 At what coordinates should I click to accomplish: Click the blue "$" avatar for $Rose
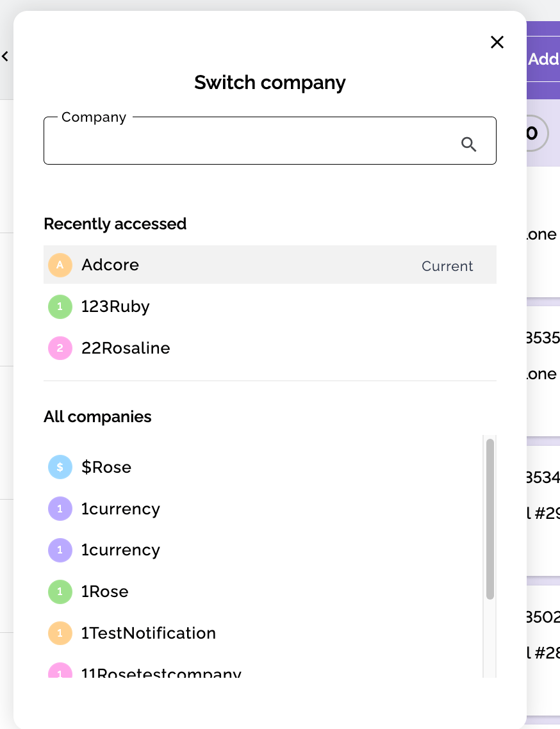coord(60,467)
